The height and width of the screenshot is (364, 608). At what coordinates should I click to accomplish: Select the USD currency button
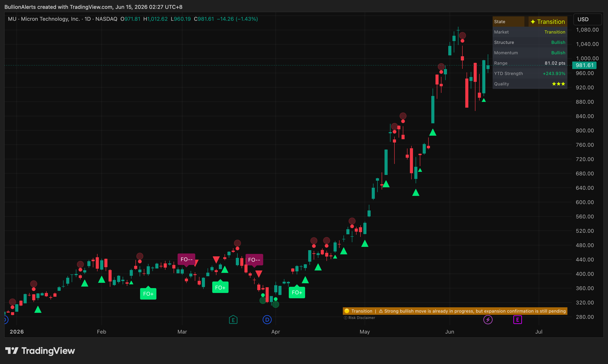pyautogui.click(x=587, y=19)
